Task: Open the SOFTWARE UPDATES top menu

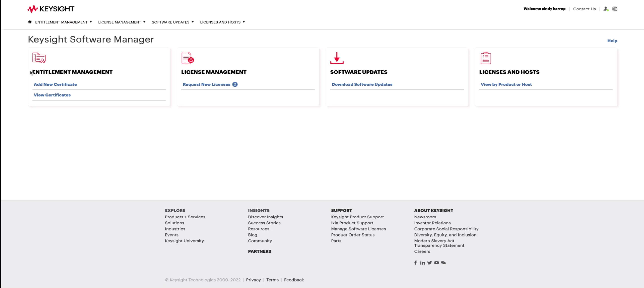Action: click(x=171, y=22)
